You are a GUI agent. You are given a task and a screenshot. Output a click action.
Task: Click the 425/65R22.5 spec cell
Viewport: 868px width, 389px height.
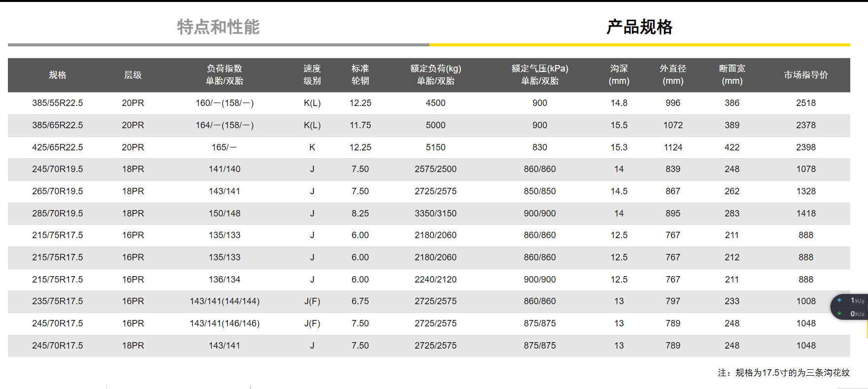[58, 147]
